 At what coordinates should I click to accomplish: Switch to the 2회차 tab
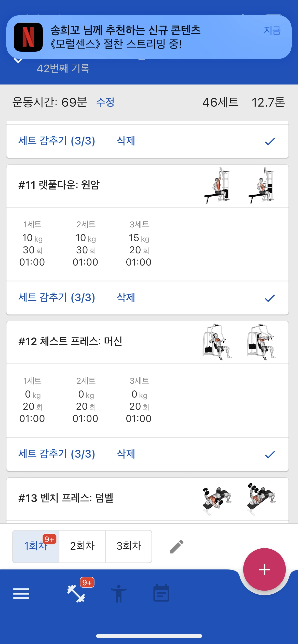click(82, 546)
